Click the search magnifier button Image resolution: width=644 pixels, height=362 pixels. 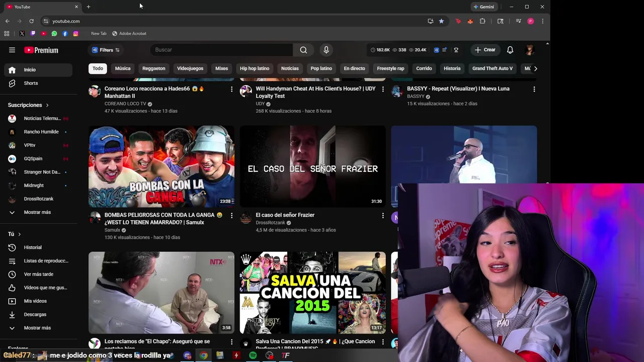[303, 50]
